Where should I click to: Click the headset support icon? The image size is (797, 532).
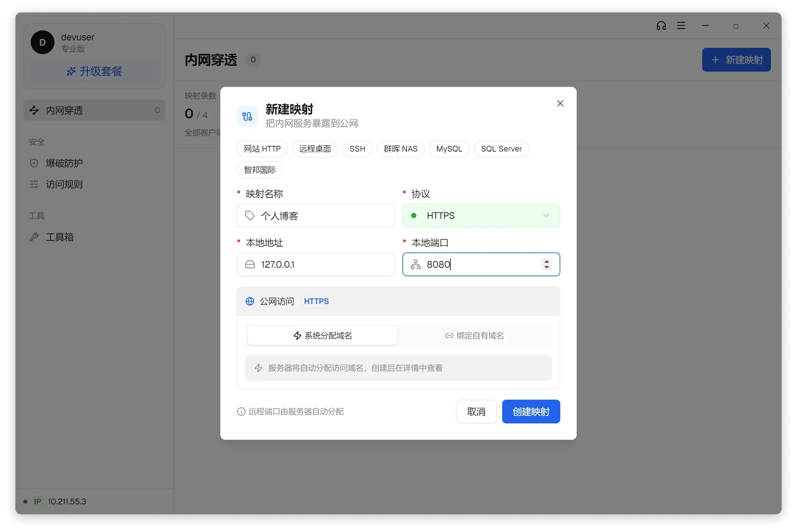pos(661,26)
